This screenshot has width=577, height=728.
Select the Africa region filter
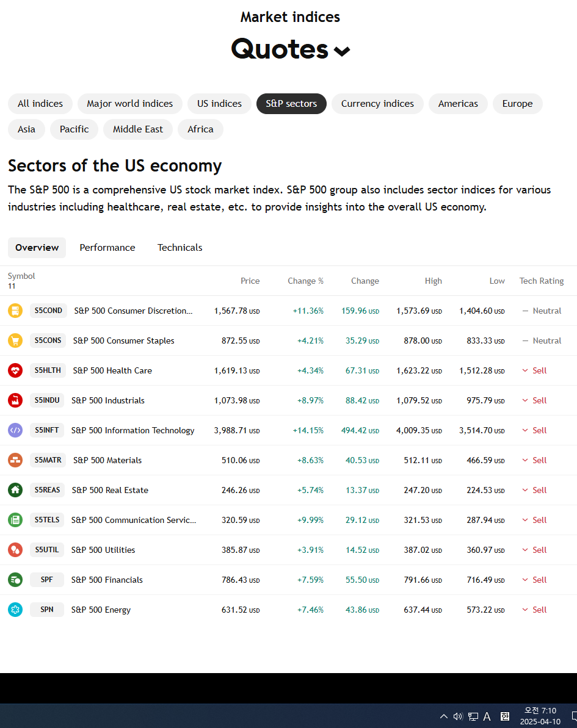tap(201, 129)
